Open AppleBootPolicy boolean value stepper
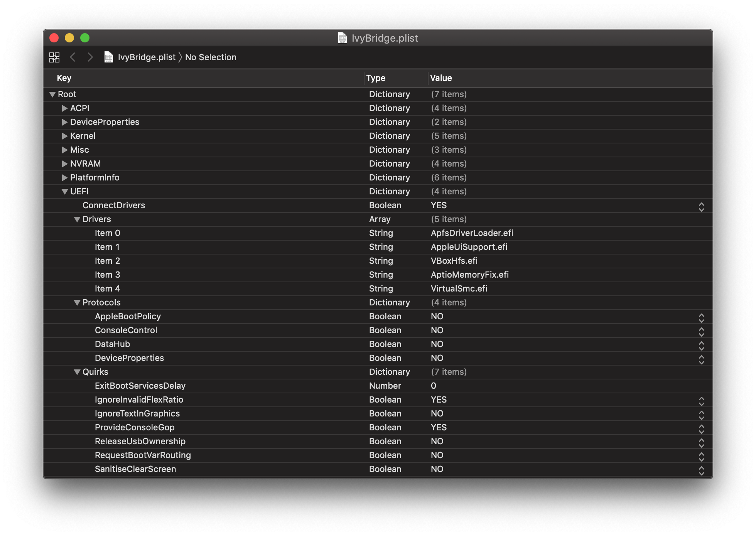This screenshot has height=536, width=756. click(702, 318)
